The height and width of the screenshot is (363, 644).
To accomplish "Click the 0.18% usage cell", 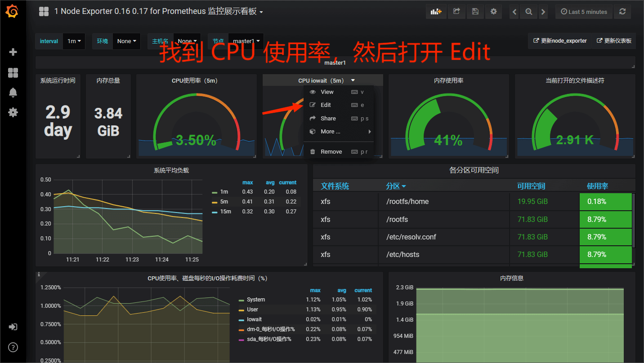I will tap(606, 201).
